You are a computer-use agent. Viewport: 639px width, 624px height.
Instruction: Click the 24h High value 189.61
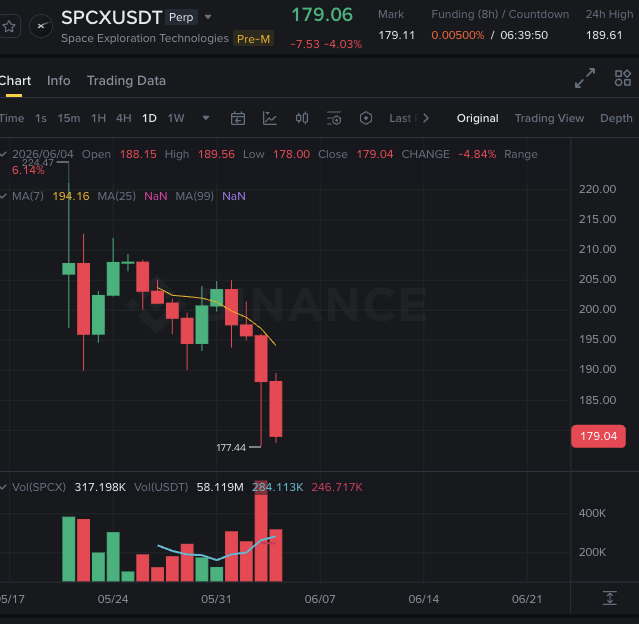(604, 35)
